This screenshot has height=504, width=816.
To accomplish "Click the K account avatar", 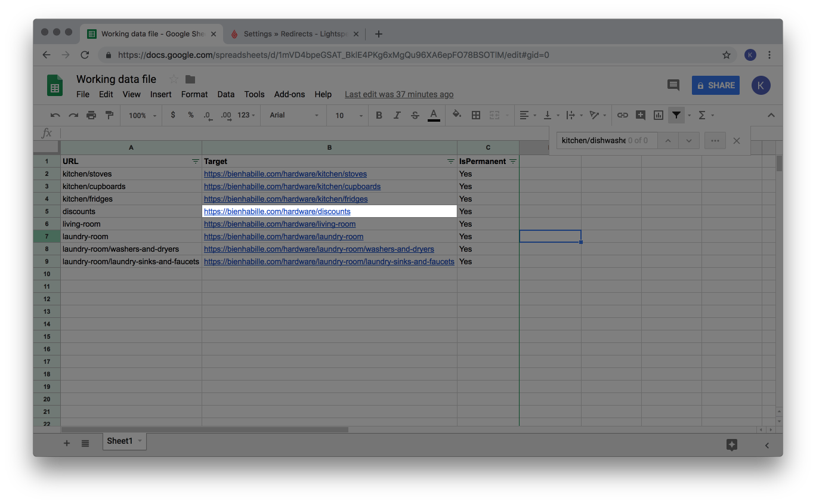I will click(x=761, y=85).
